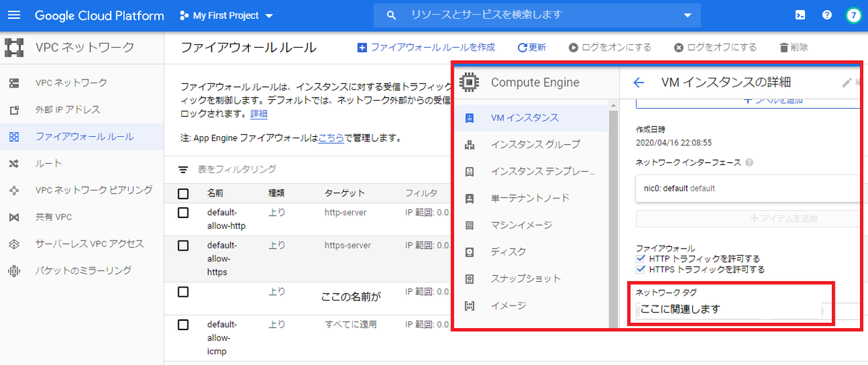868x365 pixels.
Task: Open the default-allow-icmp rule name
Action: click(221, 338)
